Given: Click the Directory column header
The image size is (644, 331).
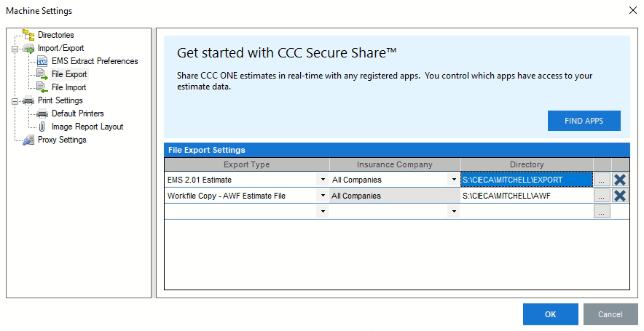Looking at the screenshot, I should pyautogui.click(x=527, y=164).
